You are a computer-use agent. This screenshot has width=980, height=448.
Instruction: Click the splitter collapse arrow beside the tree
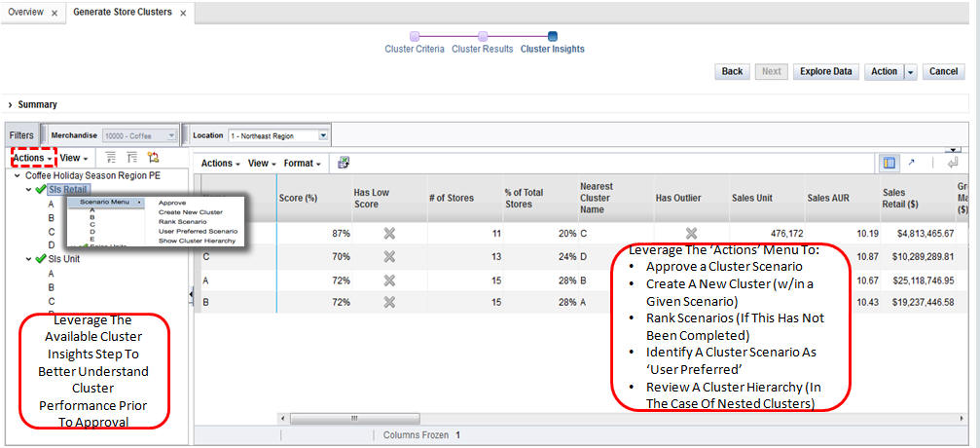tap(191, 295)
